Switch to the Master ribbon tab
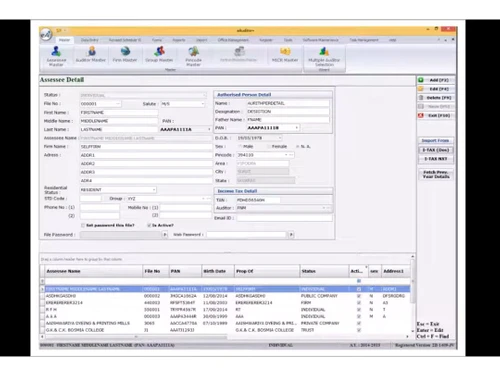Viewport: 500px width, 375px height. coord(64,40)
